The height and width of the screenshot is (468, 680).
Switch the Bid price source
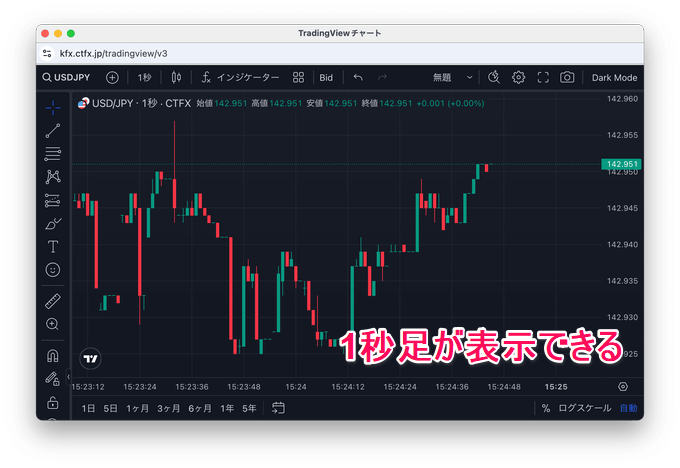tap(326, 78)
